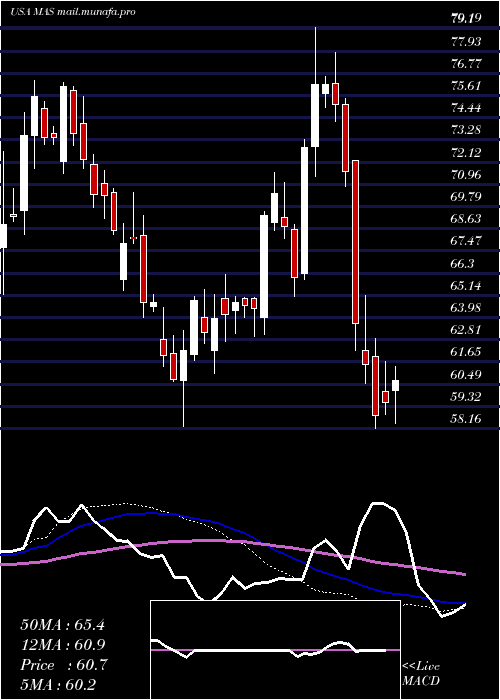The image size is (500, 700).
Task: Select the 69.79 price axis label
Action: [466, 196]
